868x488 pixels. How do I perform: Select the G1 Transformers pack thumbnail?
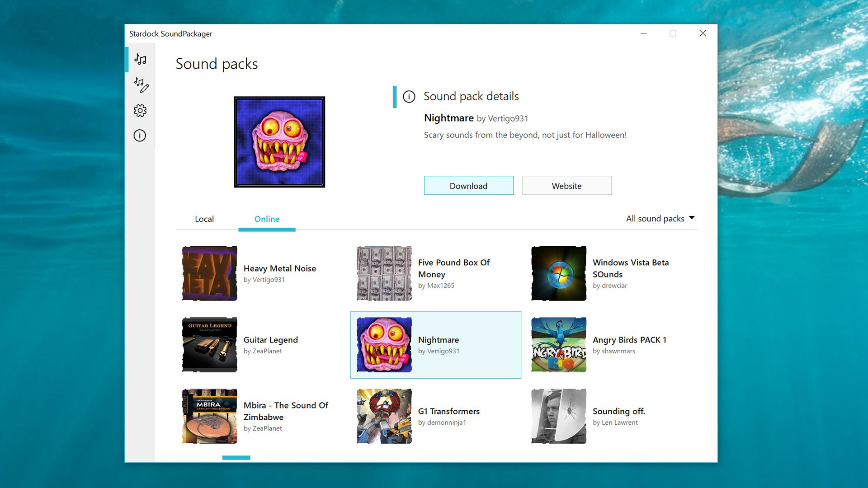(384, 416)
